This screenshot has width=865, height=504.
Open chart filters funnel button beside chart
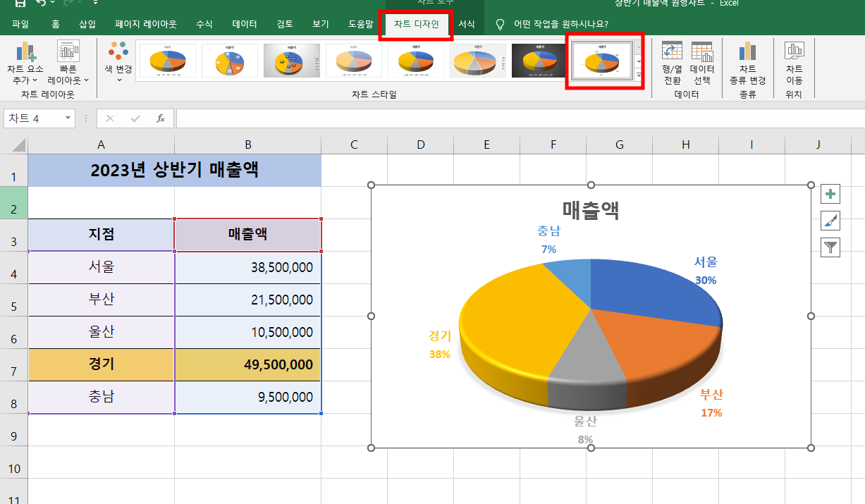point(830,247)
